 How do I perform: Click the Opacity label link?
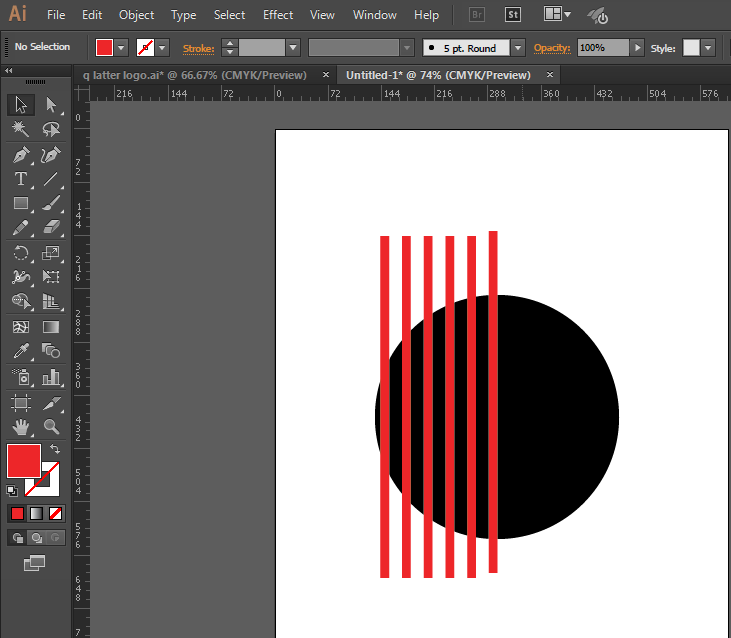[x=551, y=47]
